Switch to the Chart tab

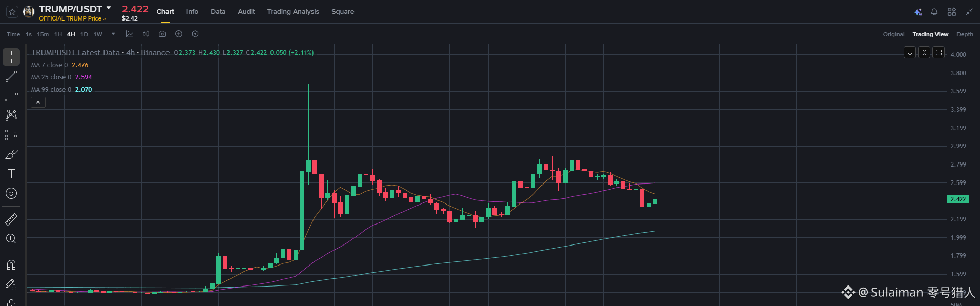point(165,11)
